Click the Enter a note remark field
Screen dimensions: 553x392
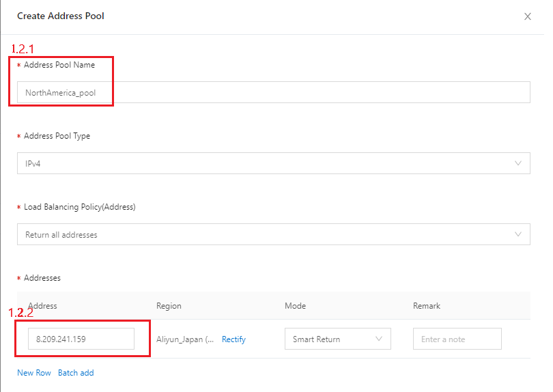[x=457, y=339]
